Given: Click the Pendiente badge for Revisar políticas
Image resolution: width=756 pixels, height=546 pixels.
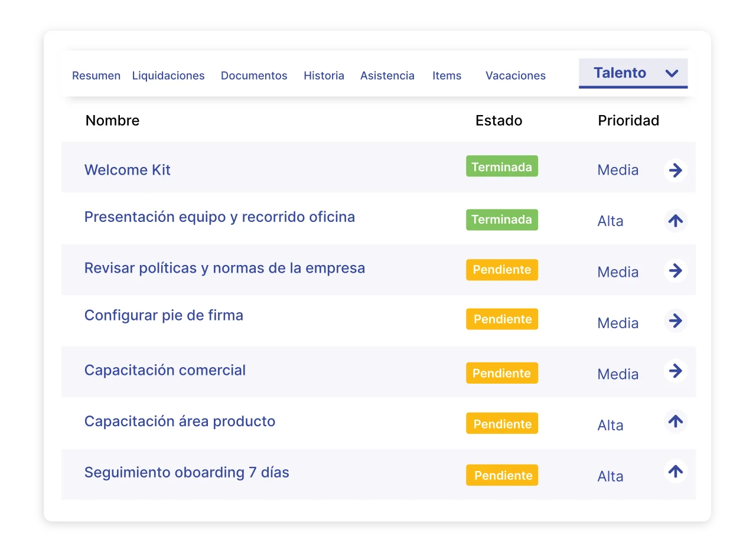Looking at the screenshot, I should coord(502,270).
